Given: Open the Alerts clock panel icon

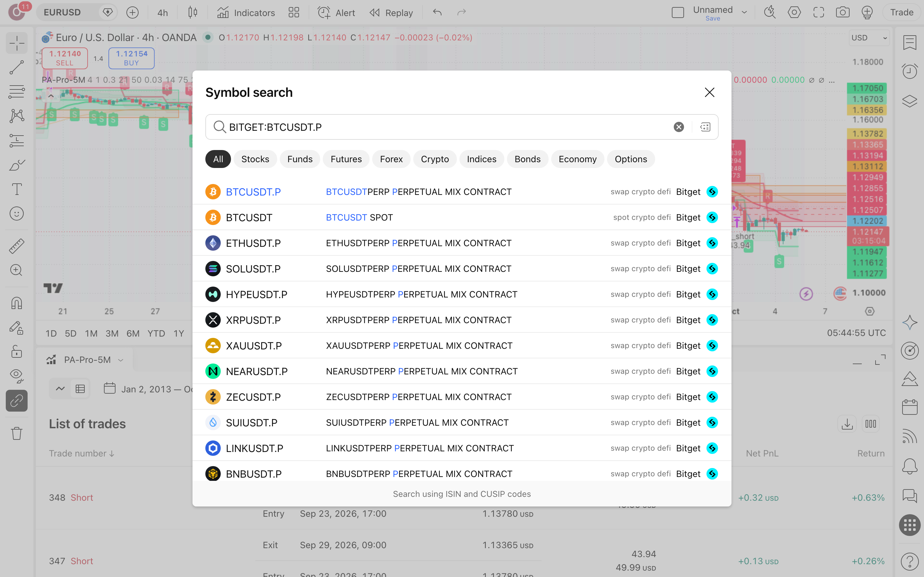Looking at the screenshot, I should click(910, 71).
